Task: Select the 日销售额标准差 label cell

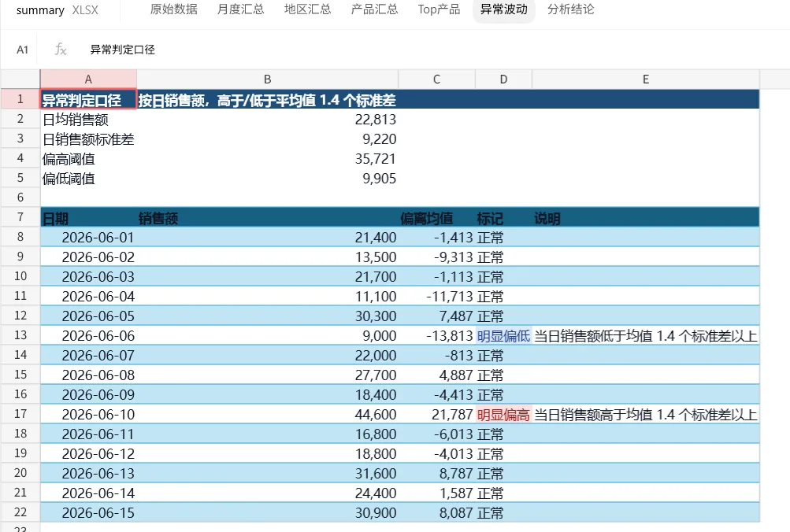Action: click(x=88, y=139)
